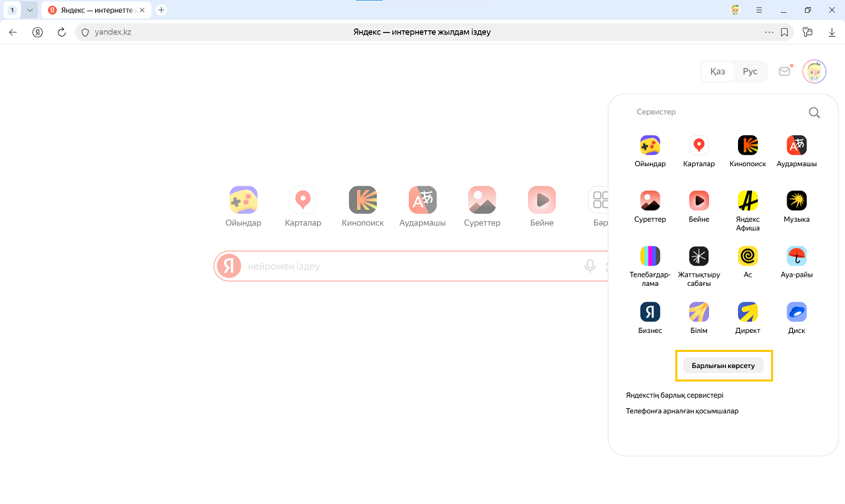845x504 pixels.
Task: Open the Бейне shortcut above search bar
Action: click(x=542, y=207)
